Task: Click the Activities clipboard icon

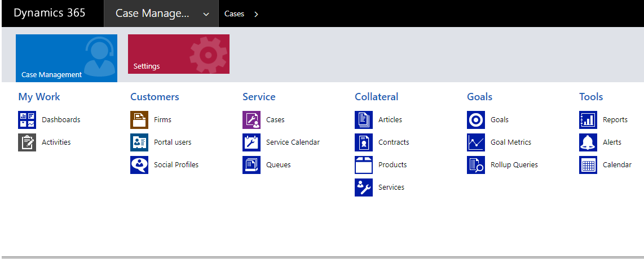Action: pos(27,142)
